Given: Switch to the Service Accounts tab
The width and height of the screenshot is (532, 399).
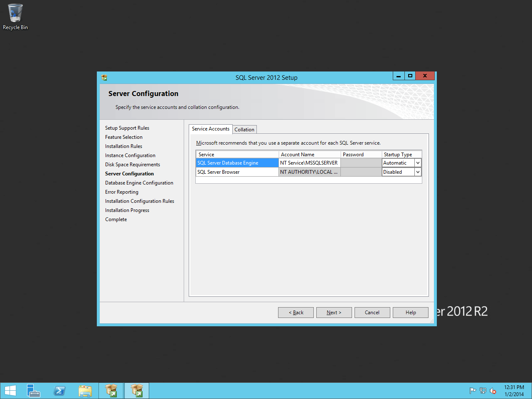Looking at the screenshot, I should click(211, 129).
